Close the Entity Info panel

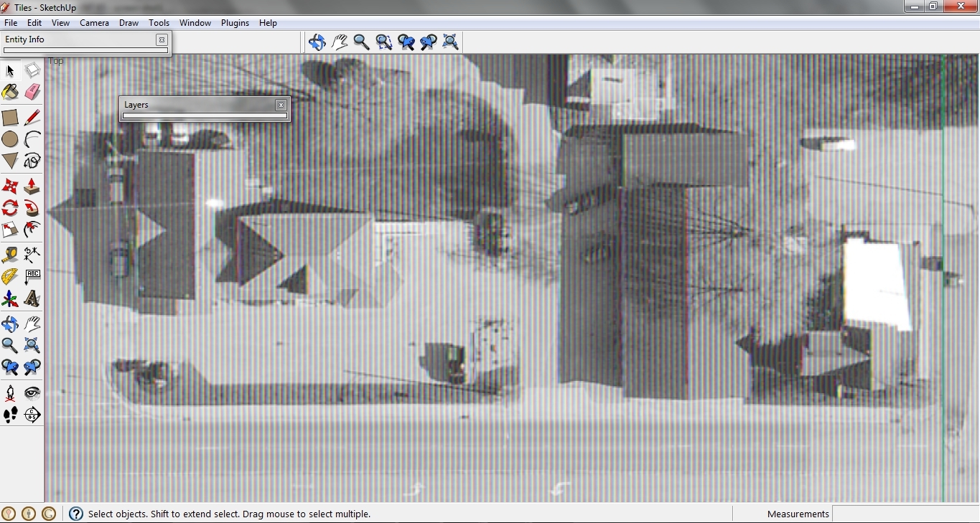162,40
